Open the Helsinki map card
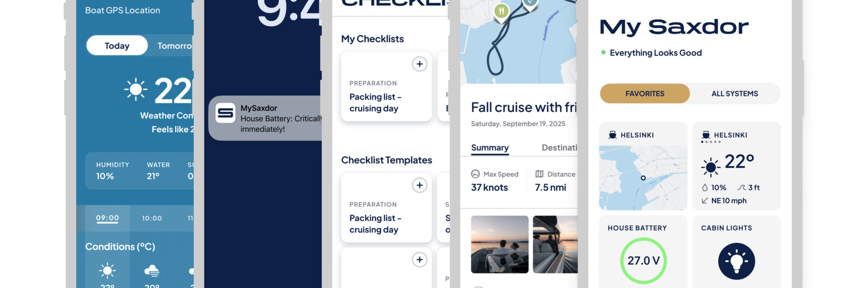 (x=643, y=177)
